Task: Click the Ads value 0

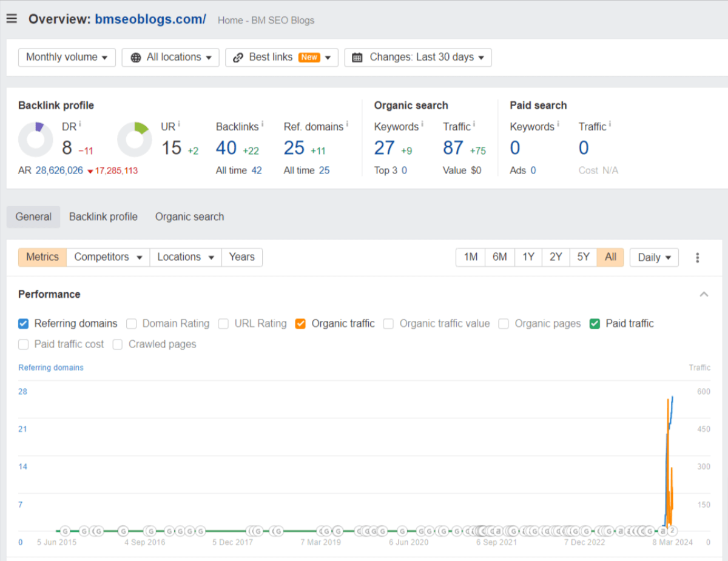Action: [x=533, y=171]
